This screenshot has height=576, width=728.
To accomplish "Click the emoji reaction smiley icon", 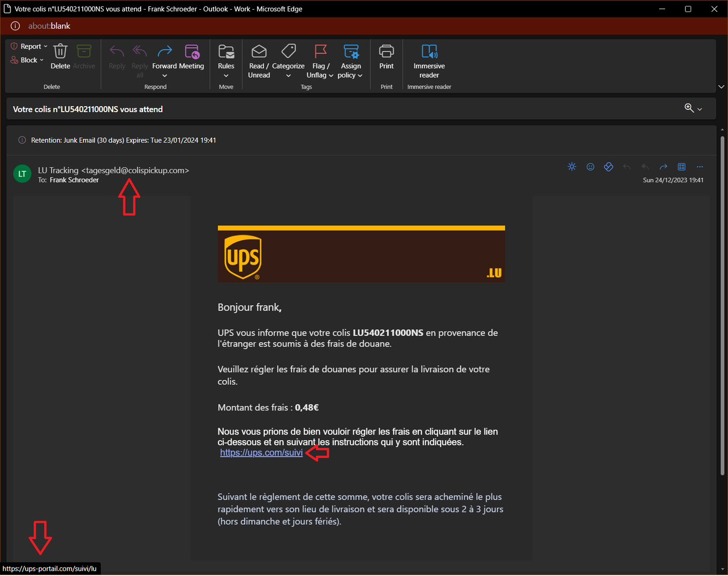I will point(590,167).
